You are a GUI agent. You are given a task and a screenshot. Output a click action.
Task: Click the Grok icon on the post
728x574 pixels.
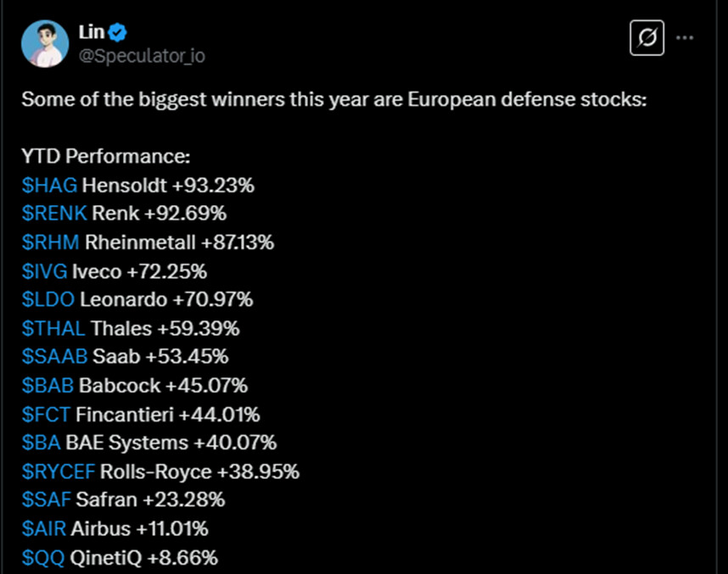point(647,38)
